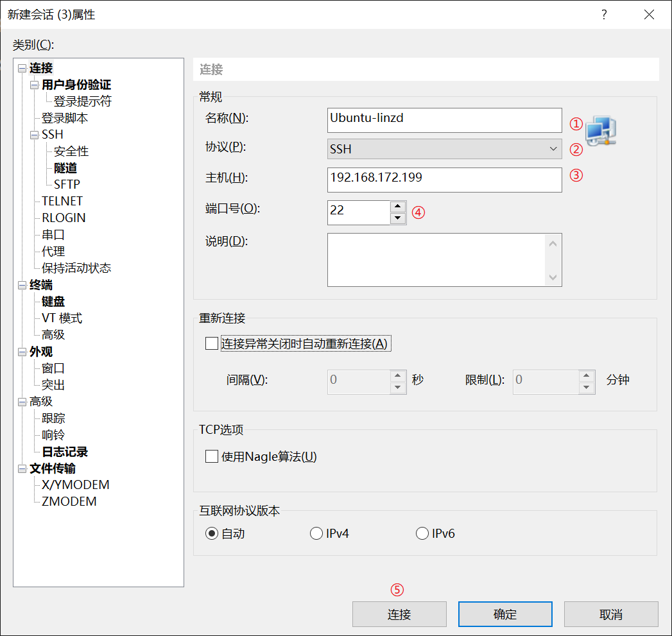Open the 键盘 settings under 终端

tap(53, 301)
